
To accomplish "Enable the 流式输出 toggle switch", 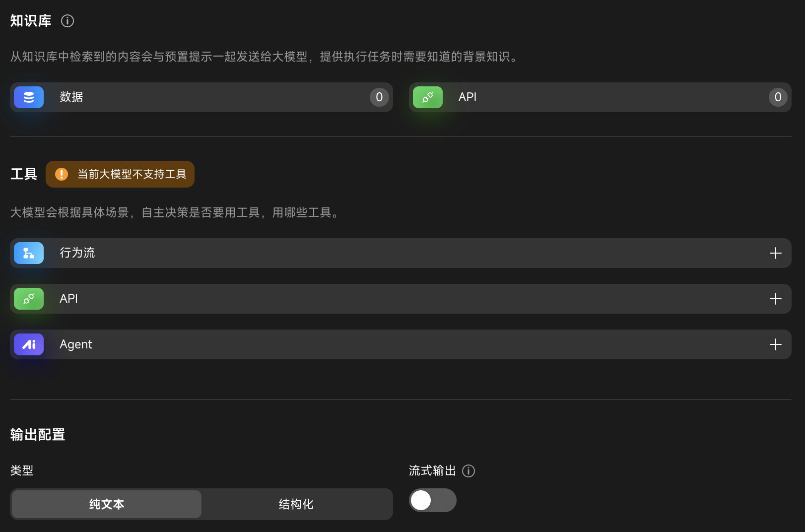I will click(x=432, y=500).
